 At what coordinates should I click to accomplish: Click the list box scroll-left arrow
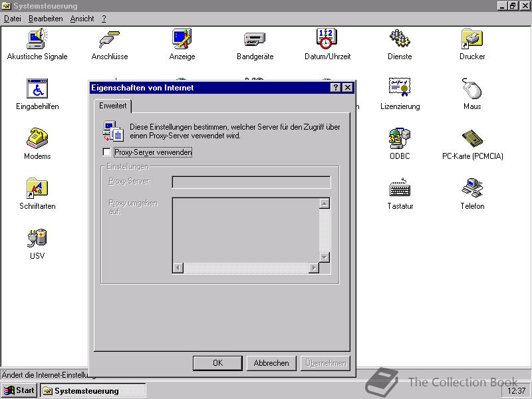[178, 268]
